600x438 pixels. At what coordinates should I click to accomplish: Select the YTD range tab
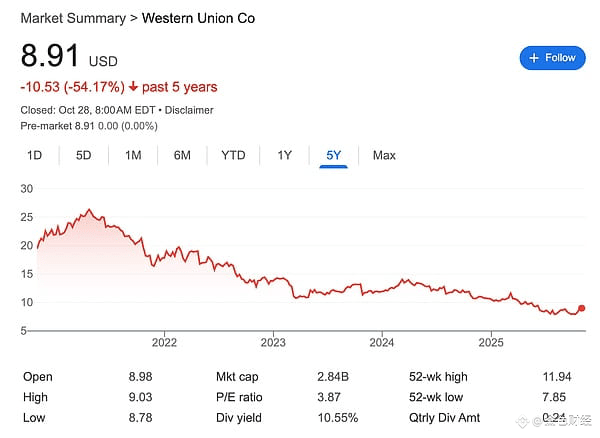tap(233, 155)
